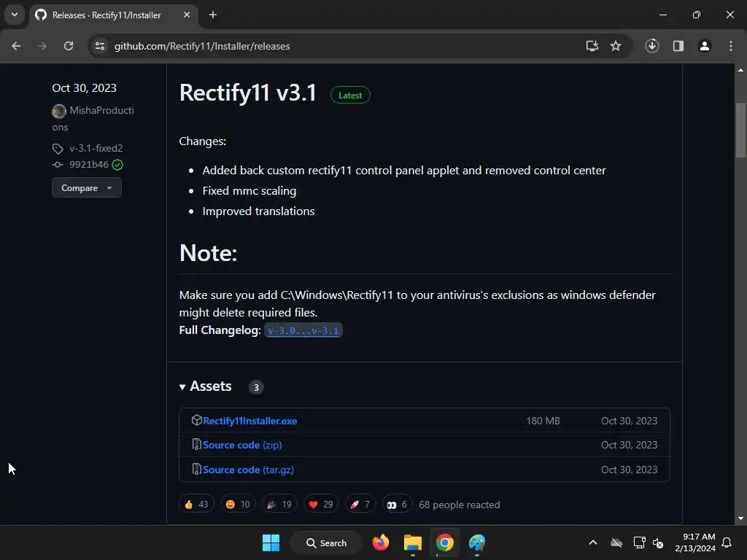Click the rocket reaction with 7

[360, 505]
